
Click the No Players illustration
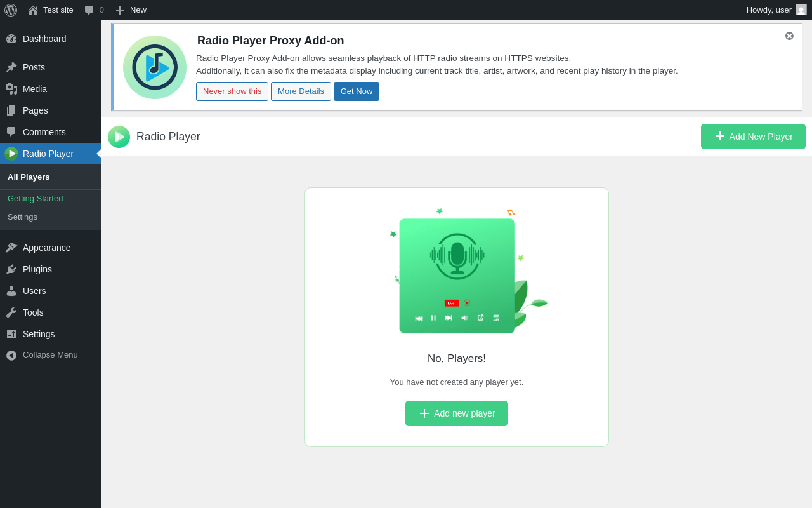(x=468, y=271)
